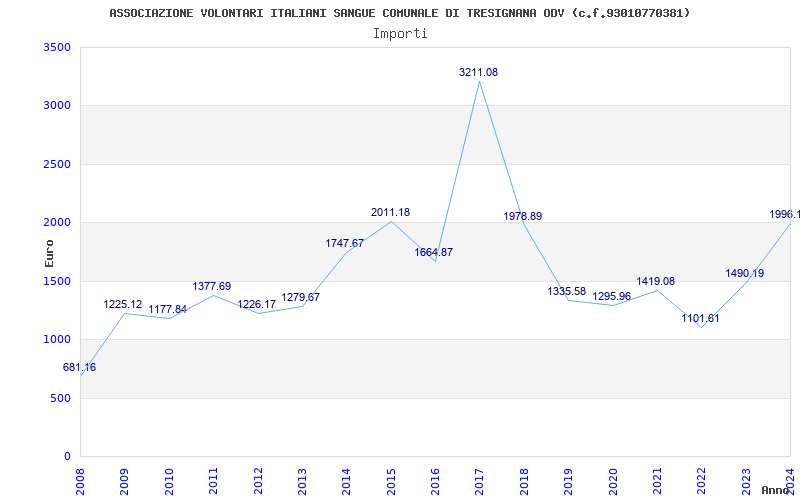This screenshot has height=500, width=800.
Task: Click the 1490.19 value label
Action: 744,273
